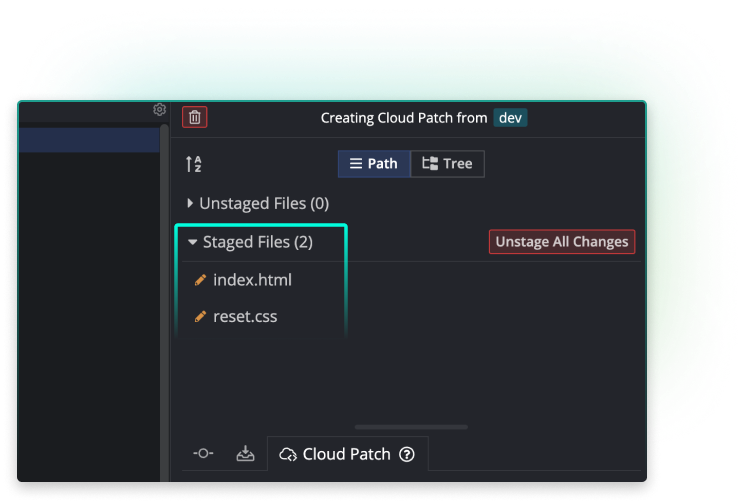The width and height of the screenshot is (747, 502).
Task: Switch file view to Tree
Action: pyautogui.click(x=447, y=164)
